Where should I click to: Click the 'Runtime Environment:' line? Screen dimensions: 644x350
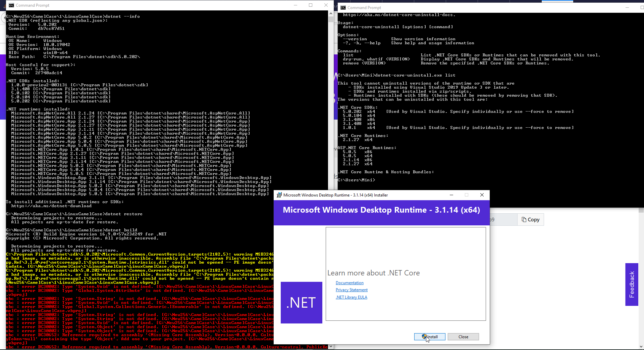(33, 37)
